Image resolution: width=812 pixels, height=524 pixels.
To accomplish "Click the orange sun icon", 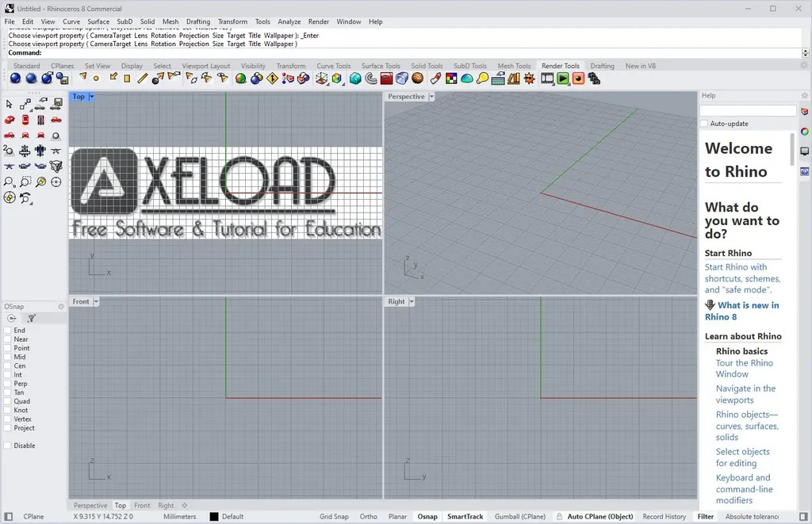I will tap(529, 78).
